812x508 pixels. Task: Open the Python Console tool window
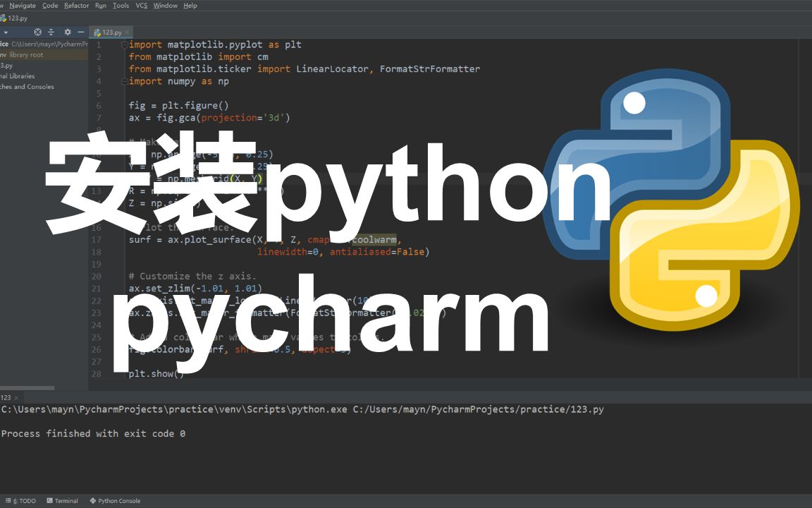point(114,500)
